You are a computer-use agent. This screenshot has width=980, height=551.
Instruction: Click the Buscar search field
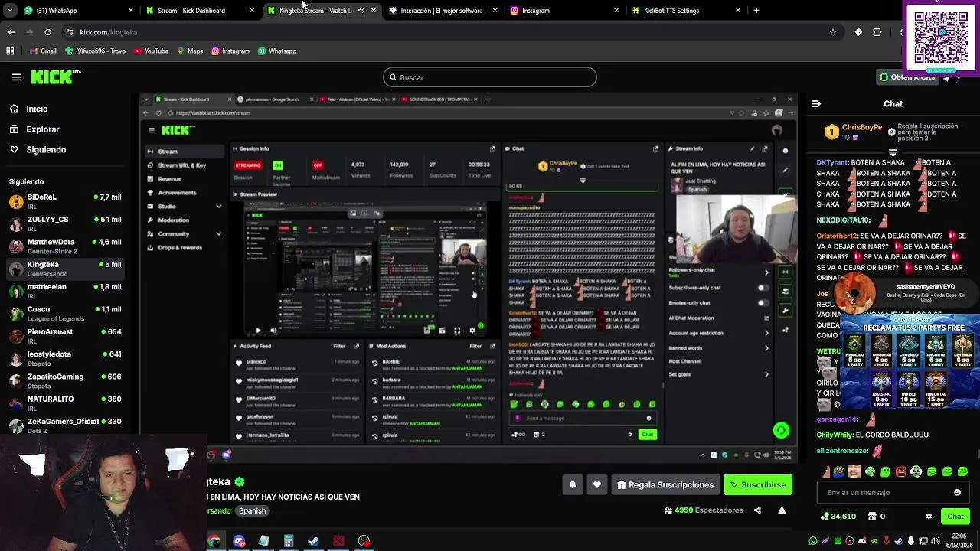coord(490,77)
